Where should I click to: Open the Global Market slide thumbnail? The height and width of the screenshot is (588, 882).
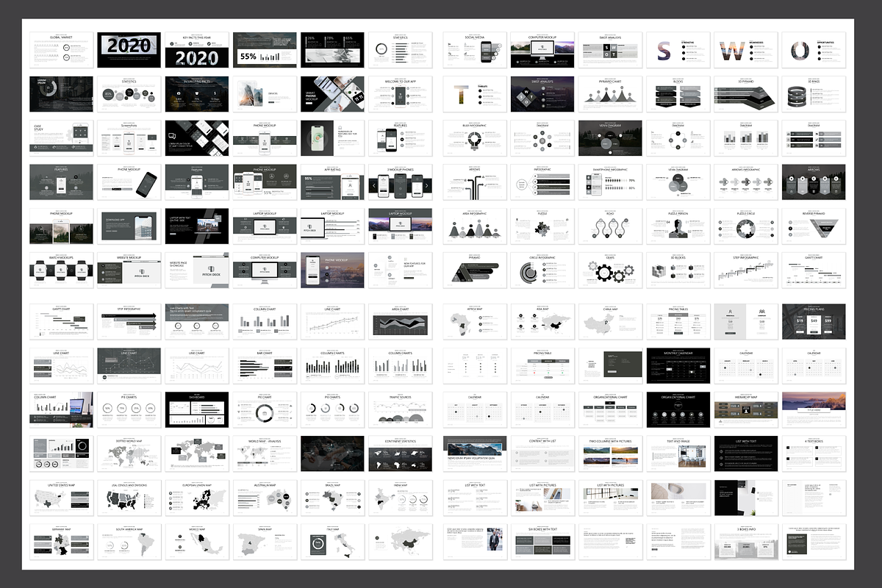[x=61, y=50]
